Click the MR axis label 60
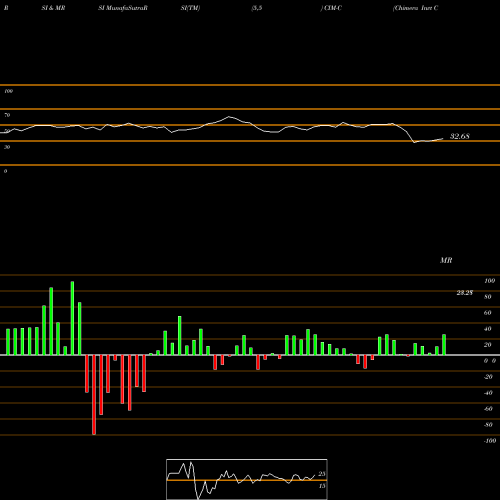This screenshot has width=500, height=500. pos(487,313)
